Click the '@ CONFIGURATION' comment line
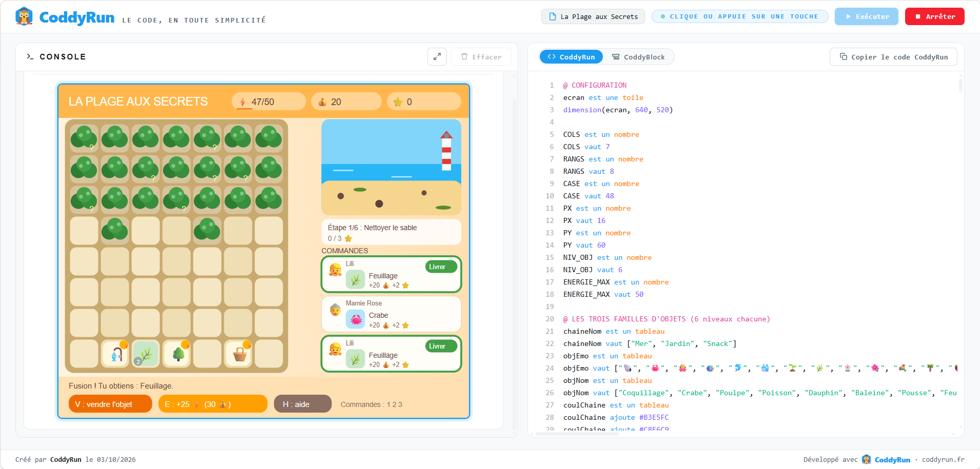Screen dimensions: 980x469 pos(595,85)
